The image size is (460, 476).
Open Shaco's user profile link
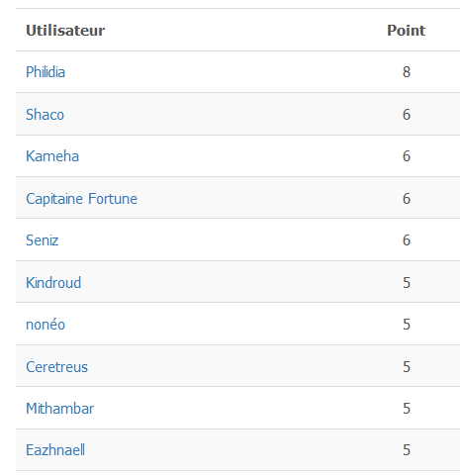tap(45, 115)
